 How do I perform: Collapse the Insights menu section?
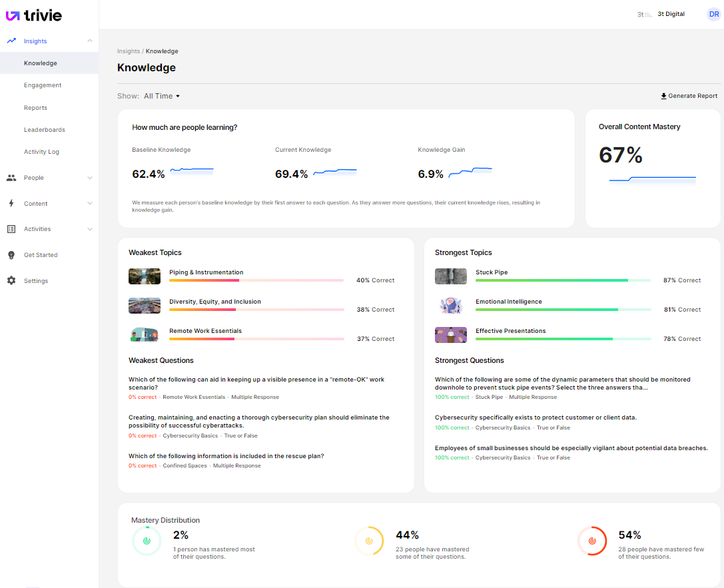click(90, 41)
